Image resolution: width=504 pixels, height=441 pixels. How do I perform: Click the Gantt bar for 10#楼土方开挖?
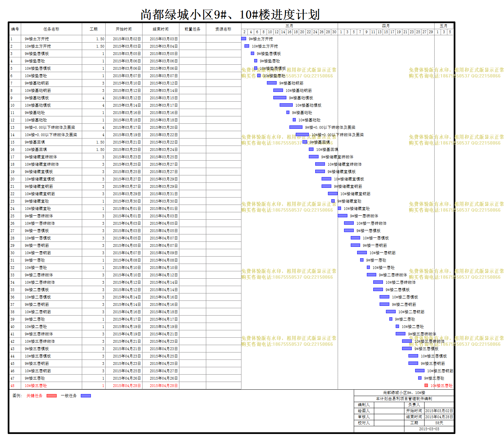[247, 46]
